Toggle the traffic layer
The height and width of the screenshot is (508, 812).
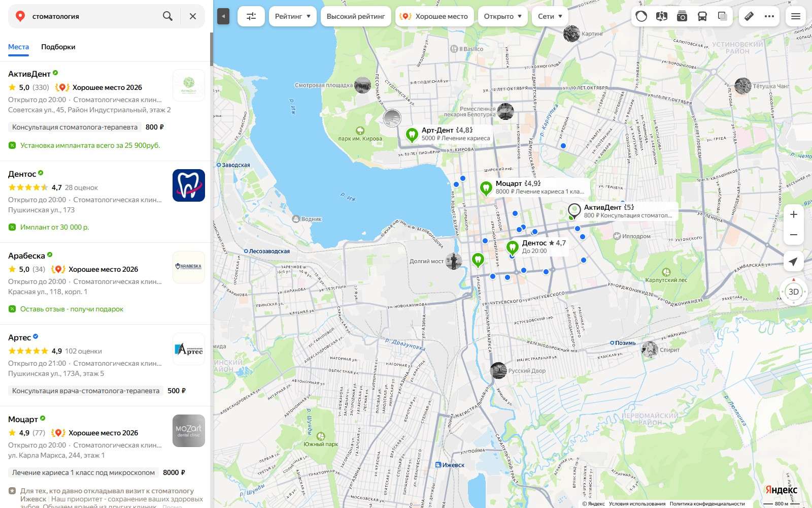(x=641, y=16)
